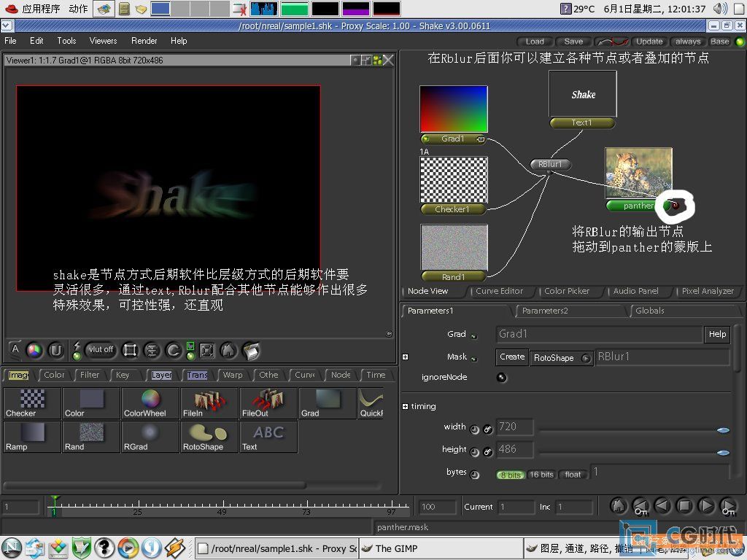Switch to the Color Picker tab

click(567, 291)
